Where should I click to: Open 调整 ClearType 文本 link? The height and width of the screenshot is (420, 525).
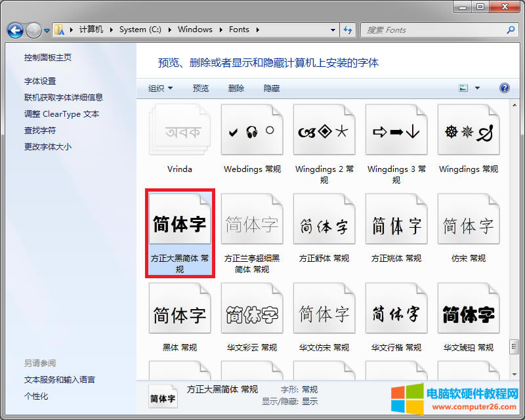pyautogui.click(x=62, y=114)
